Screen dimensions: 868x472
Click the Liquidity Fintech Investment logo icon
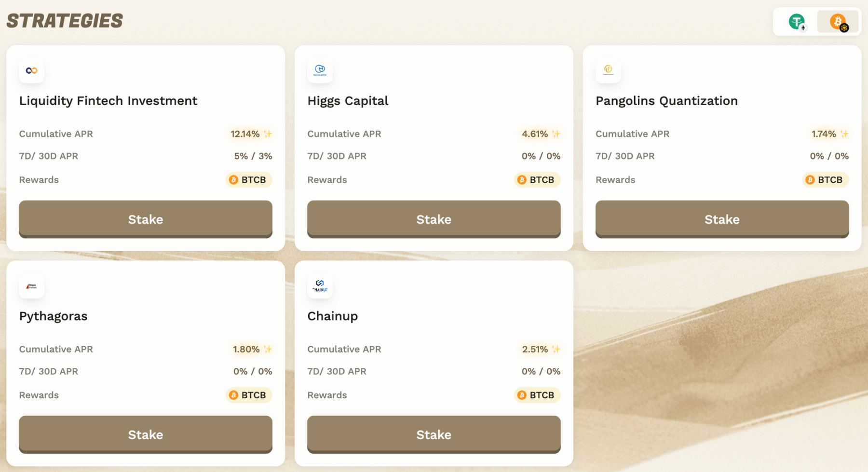[32, 70]
